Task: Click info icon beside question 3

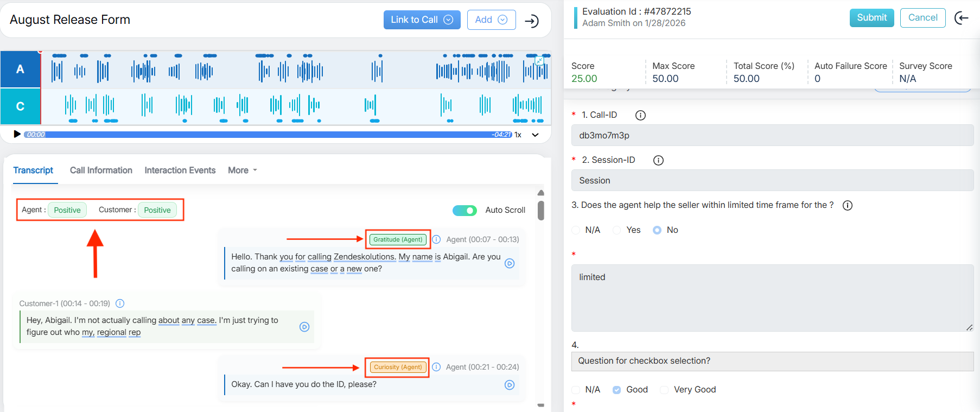Action: (848, 205)
